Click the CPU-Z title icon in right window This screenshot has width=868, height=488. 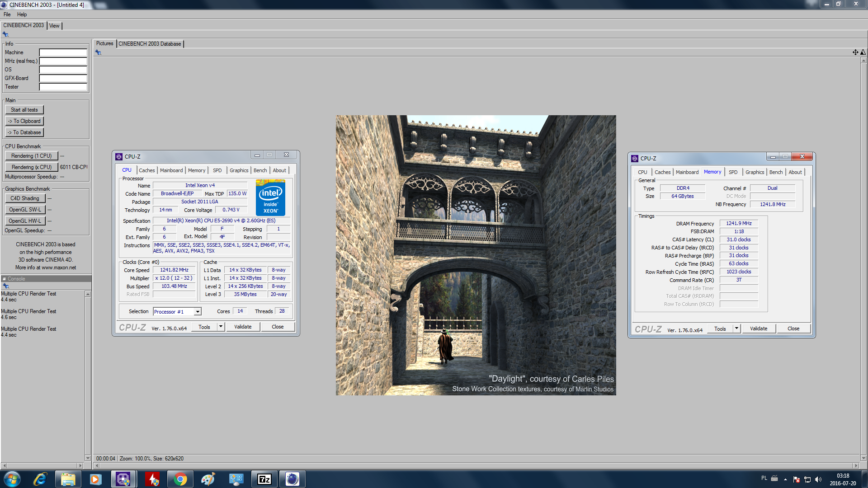(x=635, y=159)
